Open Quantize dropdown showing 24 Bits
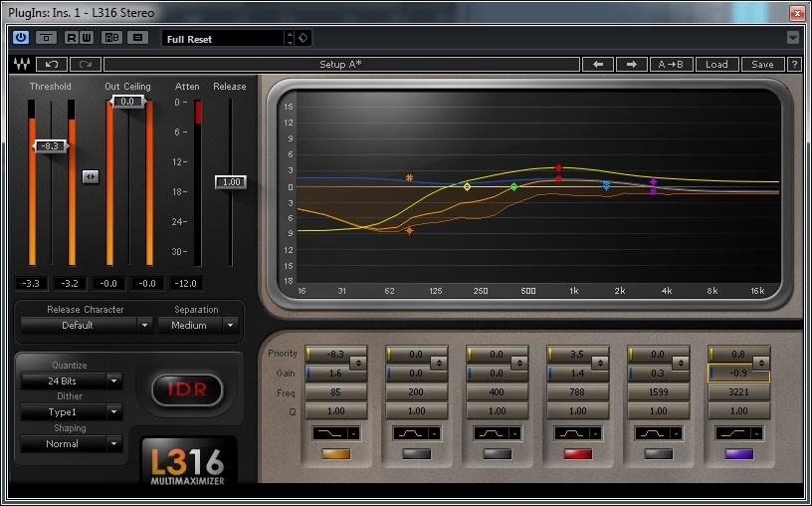 (x=72, y=381)
